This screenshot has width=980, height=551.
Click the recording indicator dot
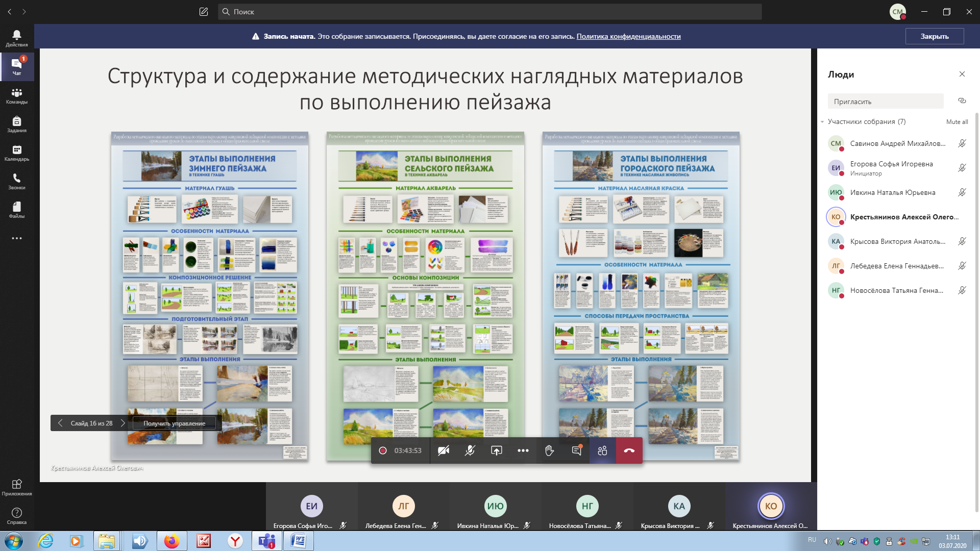click(383, 450)
